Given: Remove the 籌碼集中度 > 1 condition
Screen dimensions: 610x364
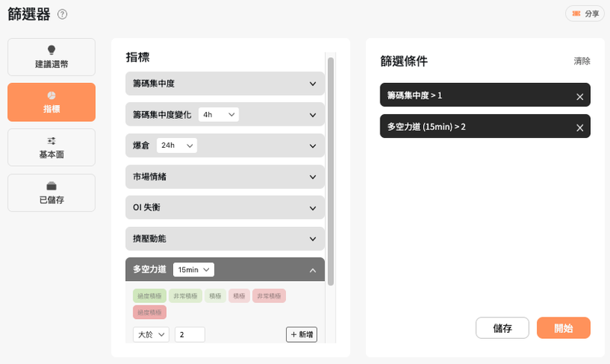Looking at the screenshot, I should [x=579, y=96].
